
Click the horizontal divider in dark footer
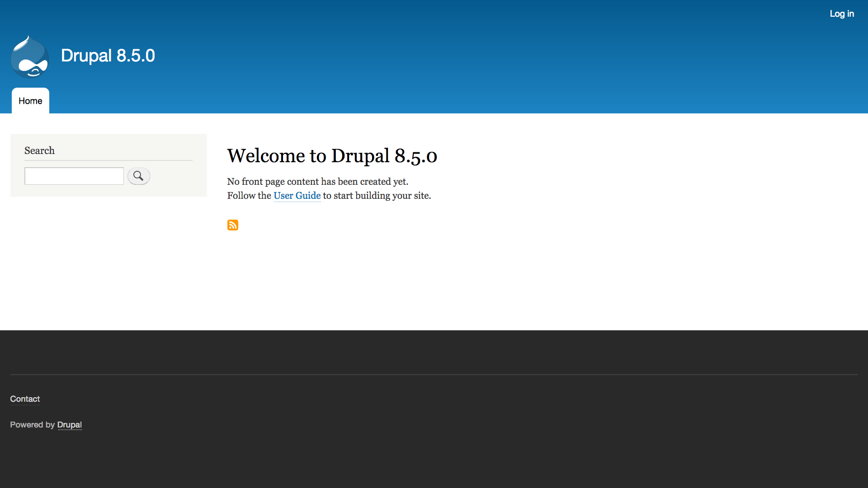(434, 375)
